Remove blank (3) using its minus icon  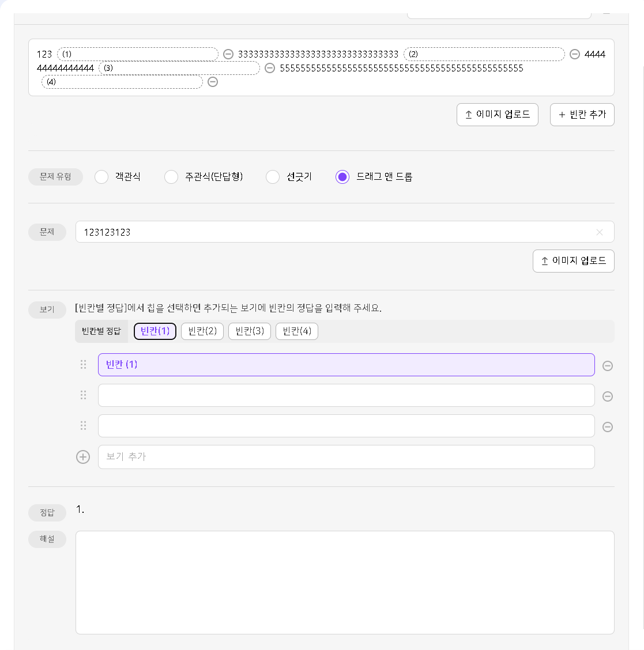tap(270, 68)
